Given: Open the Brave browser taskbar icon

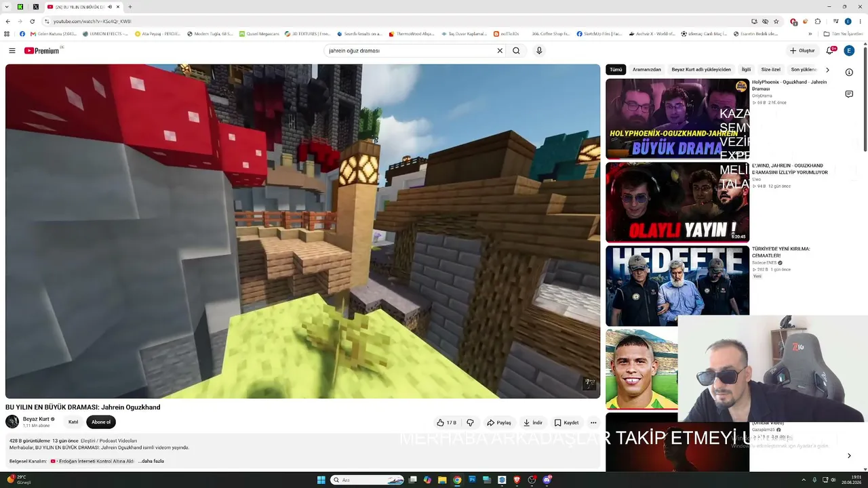Looking at the screenshot, I should pos(517,480).
